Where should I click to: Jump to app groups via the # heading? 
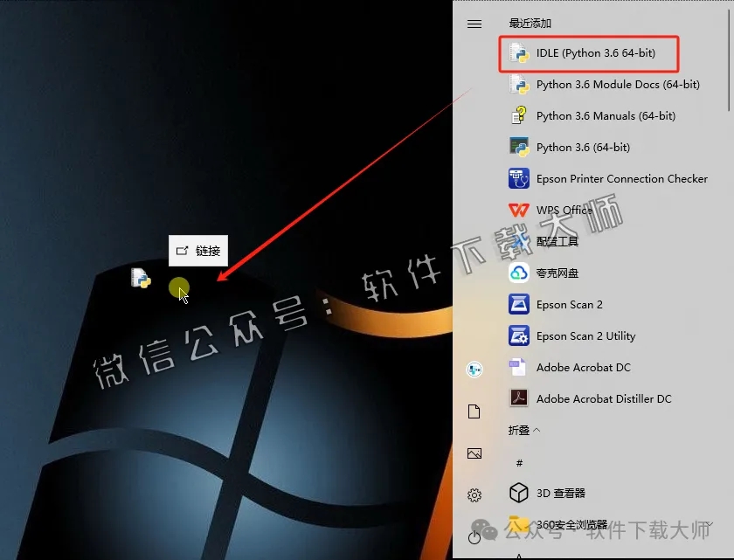[x=519, y=461]
